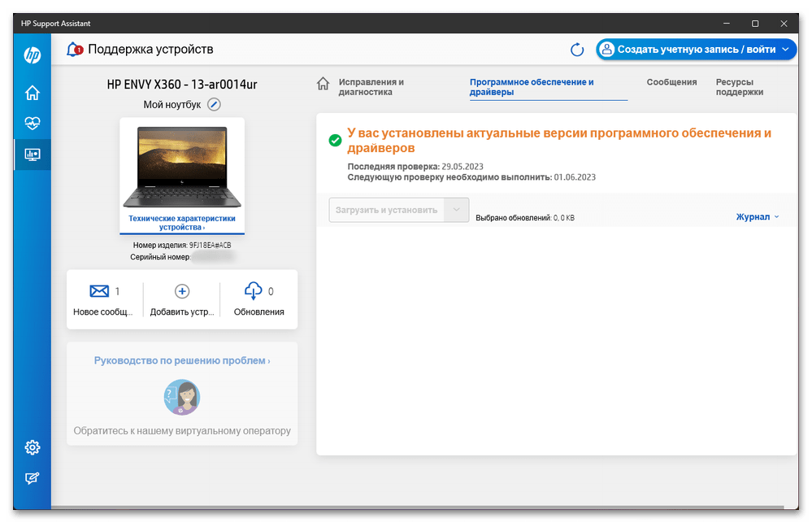Click the Загрузить и установить button
Screen dimensions: 812x523
386,210
